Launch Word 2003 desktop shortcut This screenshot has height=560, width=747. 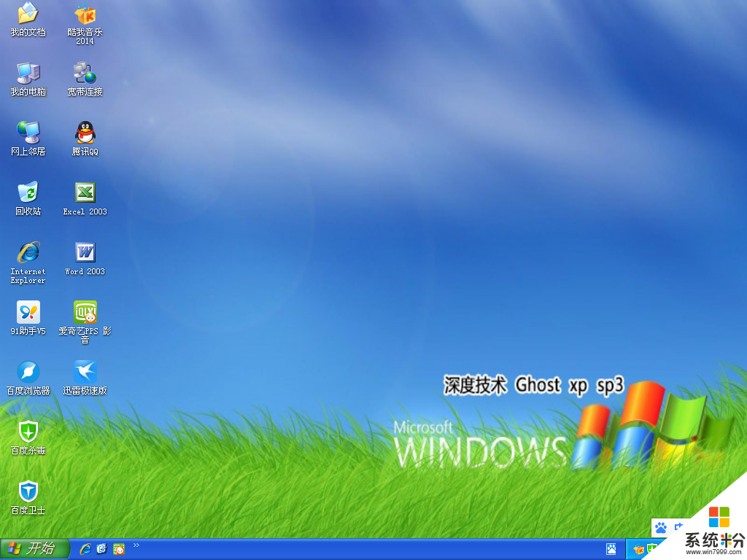[85, 253]
